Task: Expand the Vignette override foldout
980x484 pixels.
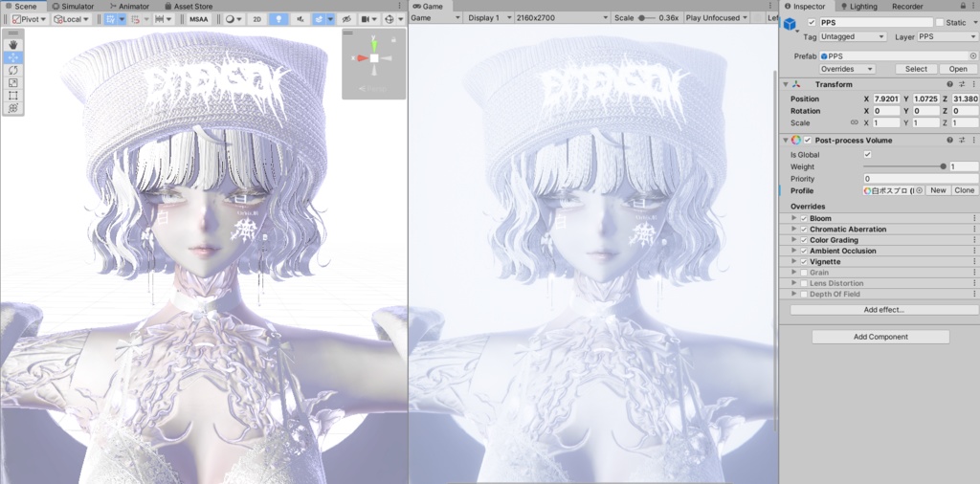Action: [x=794, y=262]
